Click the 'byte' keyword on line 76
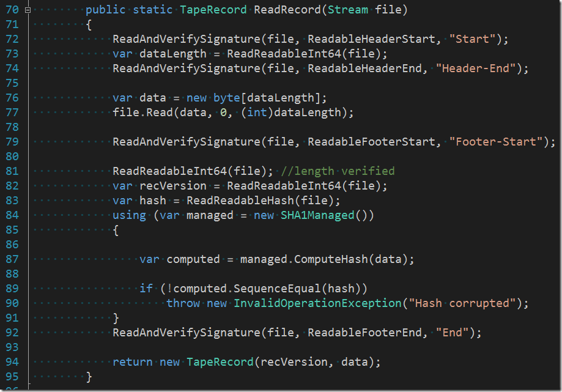562x392 pixels. (x=226, y=98)
